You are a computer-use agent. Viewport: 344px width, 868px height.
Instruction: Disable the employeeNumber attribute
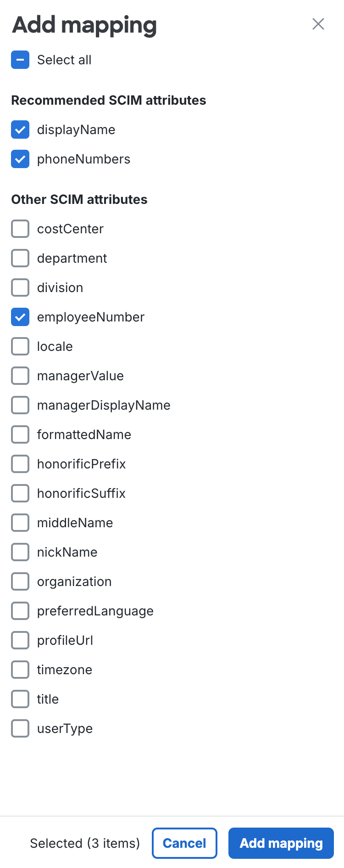(20, 317)
